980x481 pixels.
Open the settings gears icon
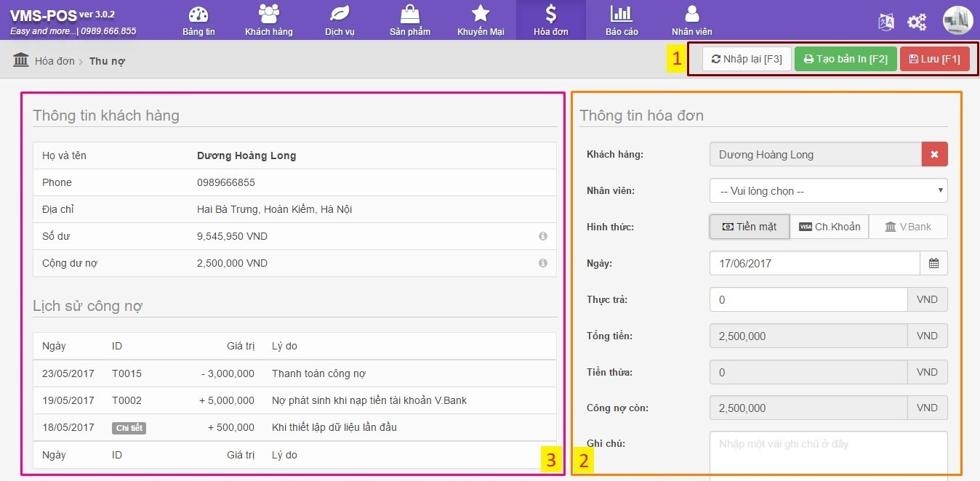[917, 22]
